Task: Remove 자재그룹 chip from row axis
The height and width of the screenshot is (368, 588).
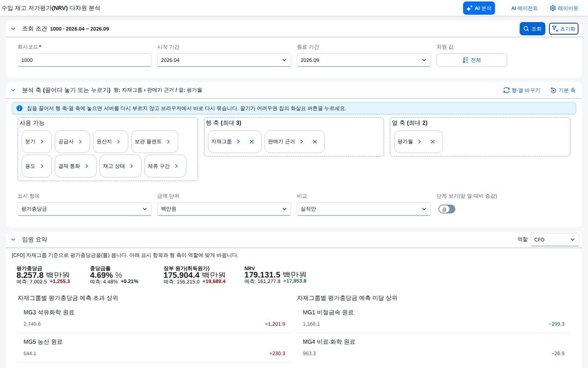Action: pyautogui.click(x=252, y=142)
